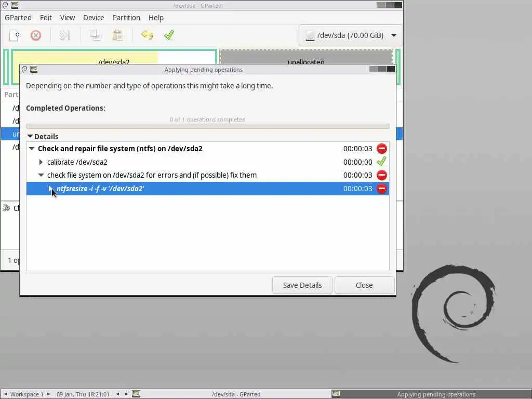
Task: Expand the ntfsresize command row
Action: (x=50, y=189)
